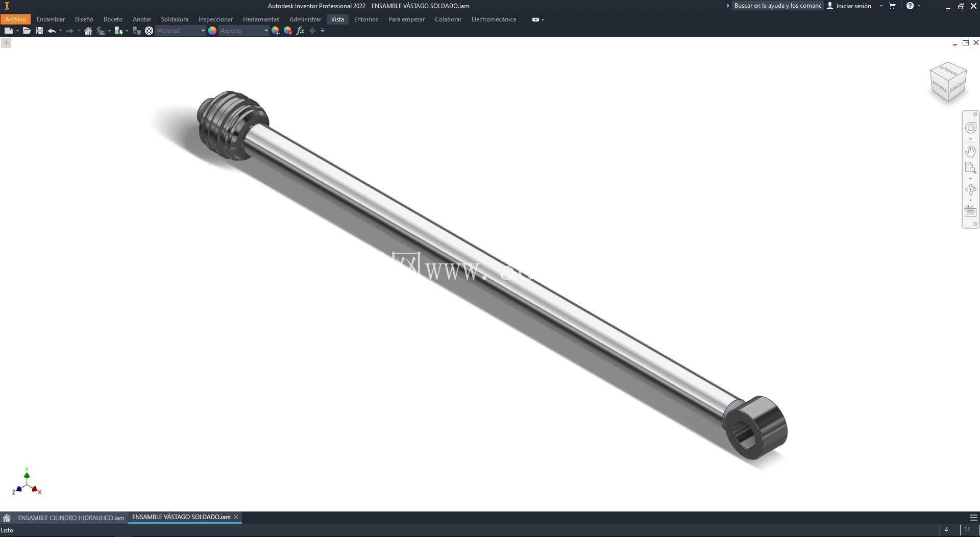Switch to the Inspeccionar ribbon tab
The width and height of the screenshot is (980, 537).
[215, 19]
